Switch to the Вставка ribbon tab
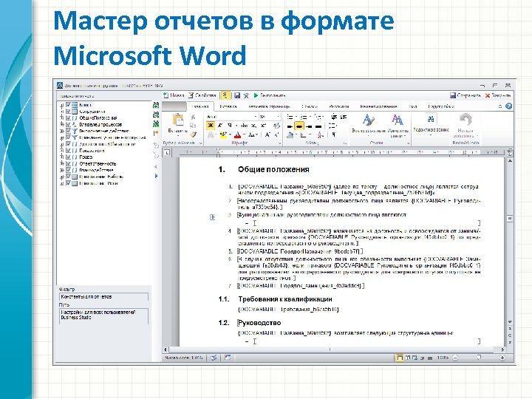The width and height of the screenshot is (532, 399). pos(228,106)
